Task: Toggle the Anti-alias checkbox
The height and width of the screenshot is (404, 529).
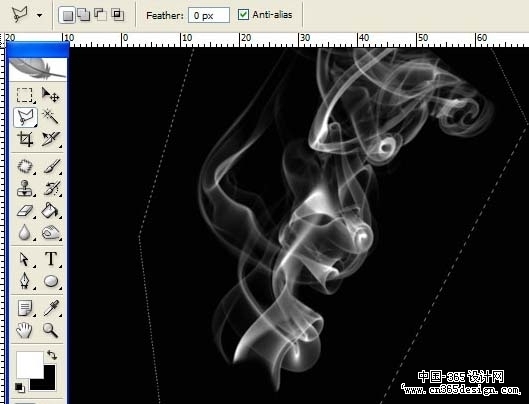Action: pos(243,15)
